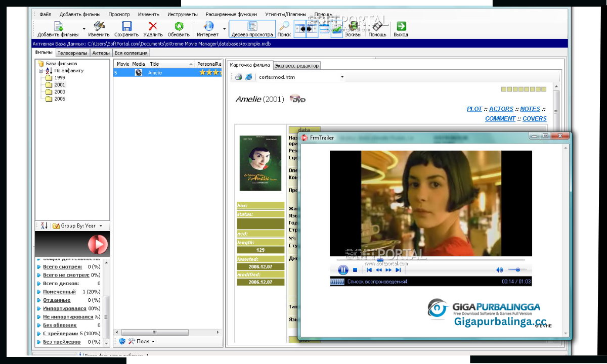The height and width of the screenshot is (364, 607).
Task: Click the Title column sort arrow
Action: tap(191, 64)
